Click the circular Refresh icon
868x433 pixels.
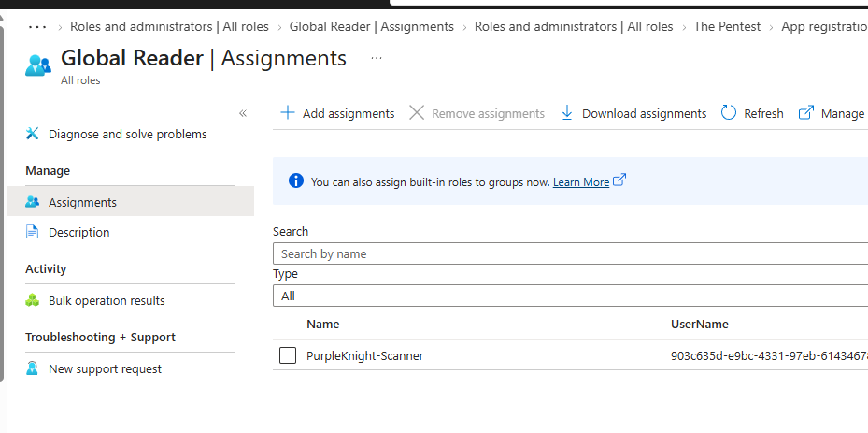point(729,113)
